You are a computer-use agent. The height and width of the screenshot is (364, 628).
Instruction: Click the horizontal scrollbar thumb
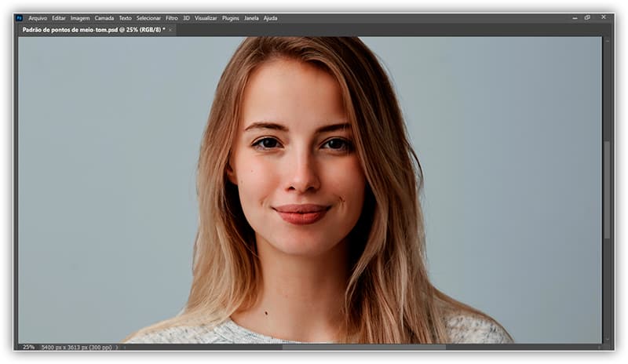click(363, 348)
